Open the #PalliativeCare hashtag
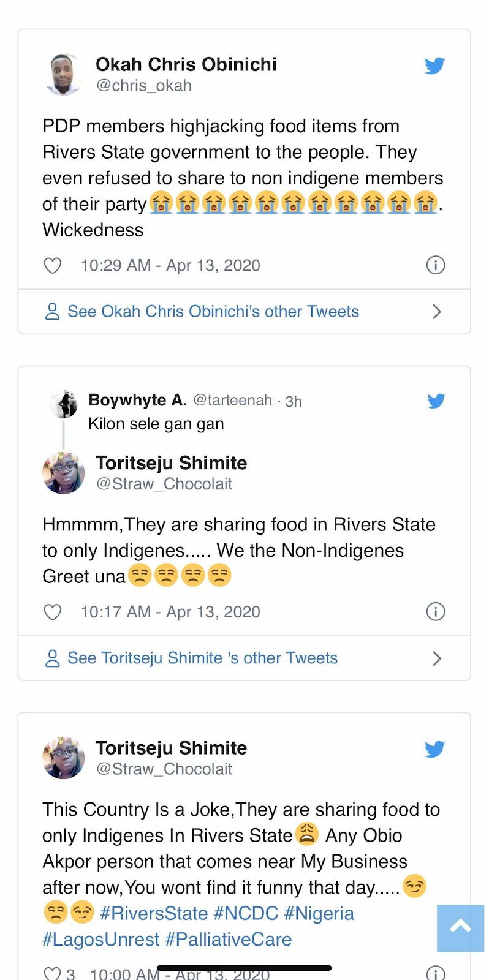 (229, 940)
